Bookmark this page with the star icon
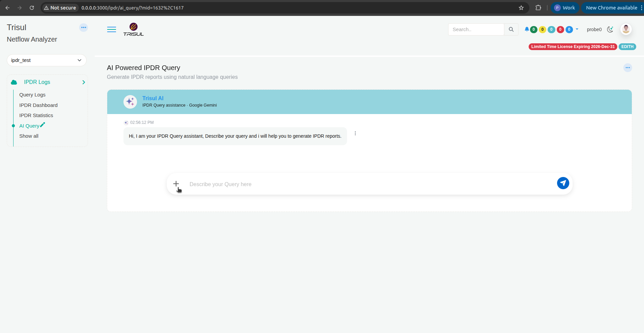Viewport: 644px width, 333px height. click(521, 8)
